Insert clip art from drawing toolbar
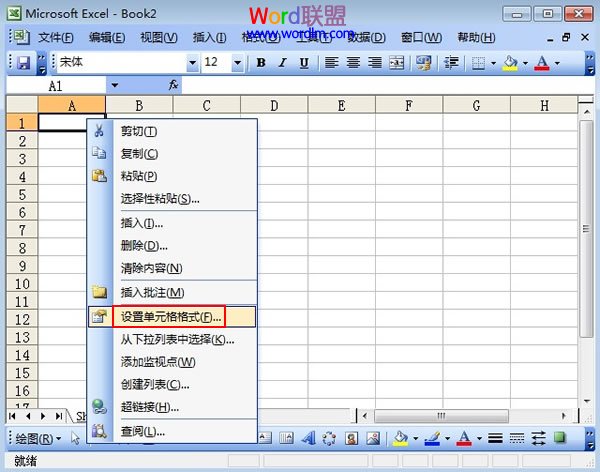This screenshot has width=600, height=472. click(351, 438)
